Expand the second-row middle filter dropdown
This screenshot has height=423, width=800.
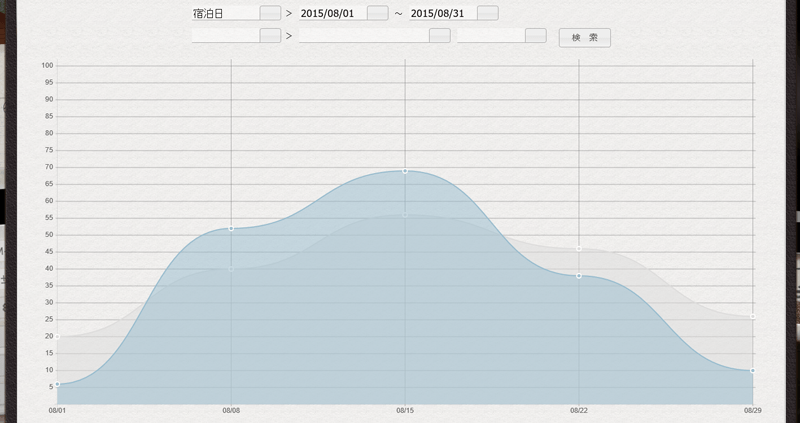pos(439,36)
